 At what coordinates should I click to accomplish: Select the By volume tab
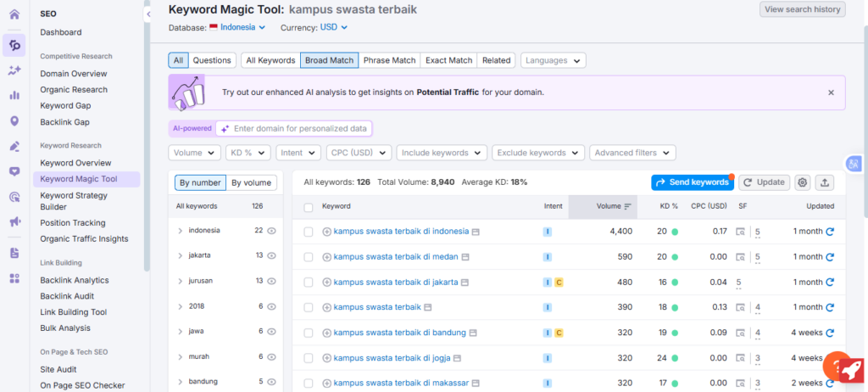(251, 183)
